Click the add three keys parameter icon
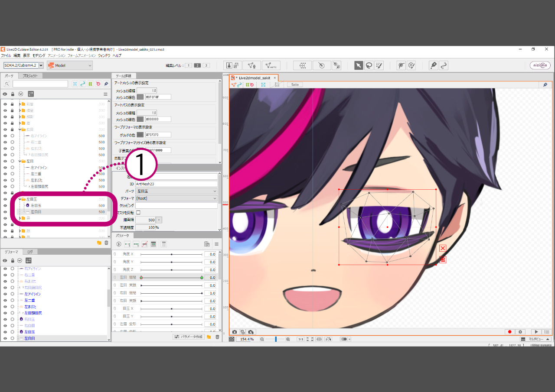 click(136, 244)
